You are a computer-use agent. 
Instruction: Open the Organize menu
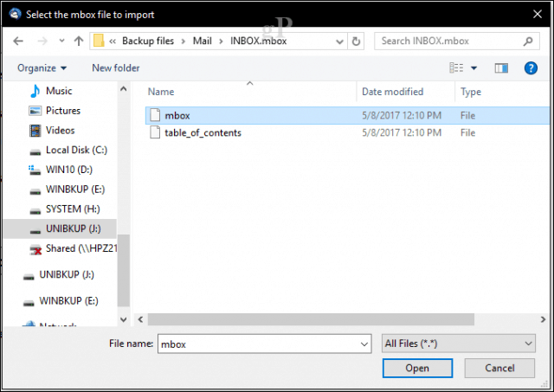(42, 67)
